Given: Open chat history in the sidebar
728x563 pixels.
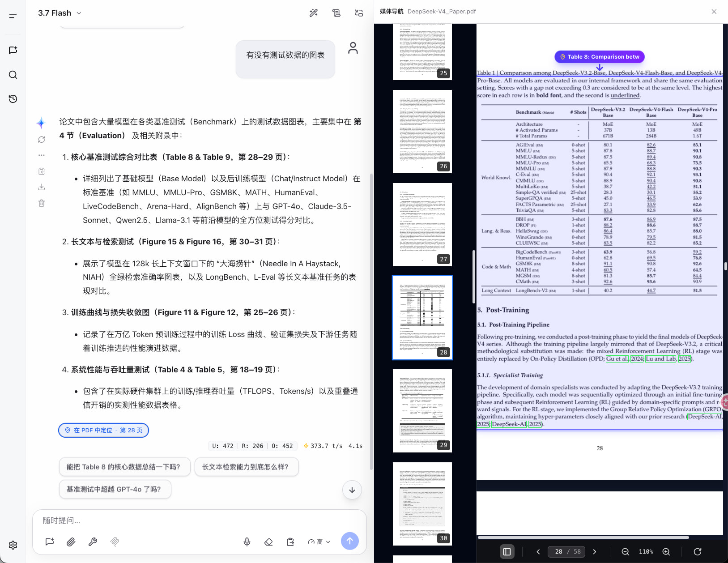Looking at the screenshot, I should pos(13,99).
